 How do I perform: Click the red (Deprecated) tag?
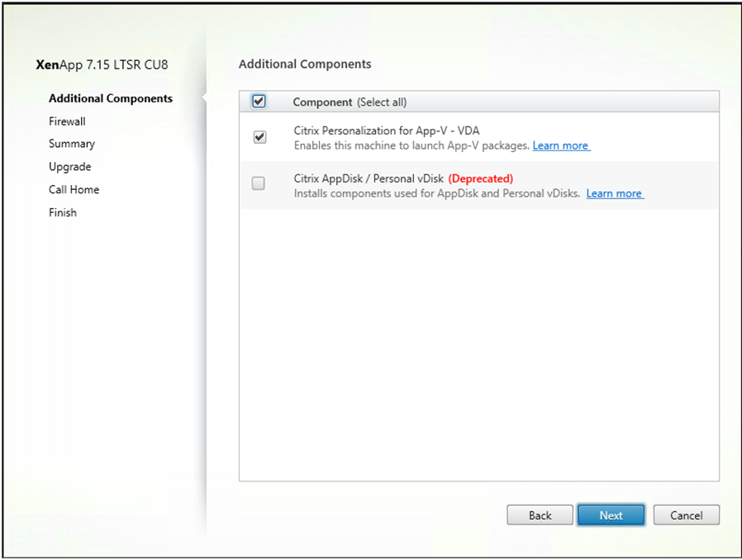[x=481, y=178]
